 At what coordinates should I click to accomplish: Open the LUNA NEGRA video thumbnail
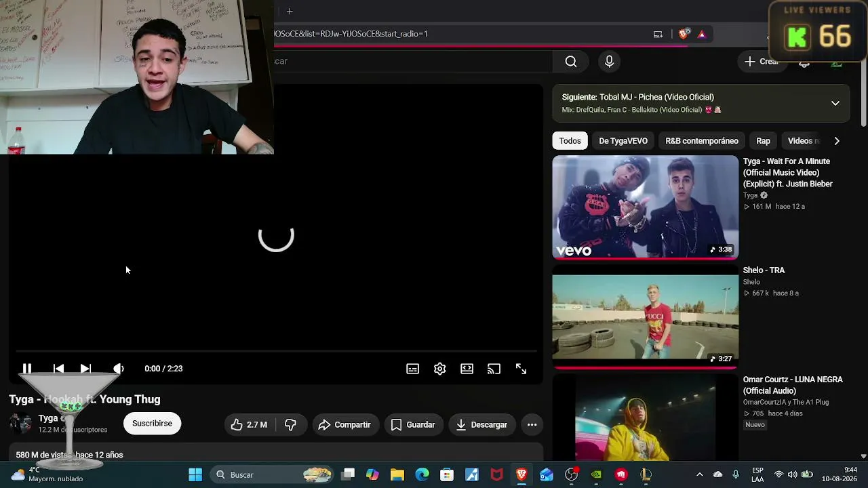pos(645,417)
